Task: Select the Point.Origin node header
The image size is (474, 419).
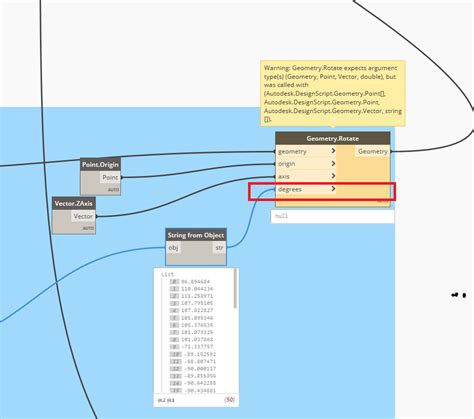Action: pyautogui.click(x=100, y=165)
